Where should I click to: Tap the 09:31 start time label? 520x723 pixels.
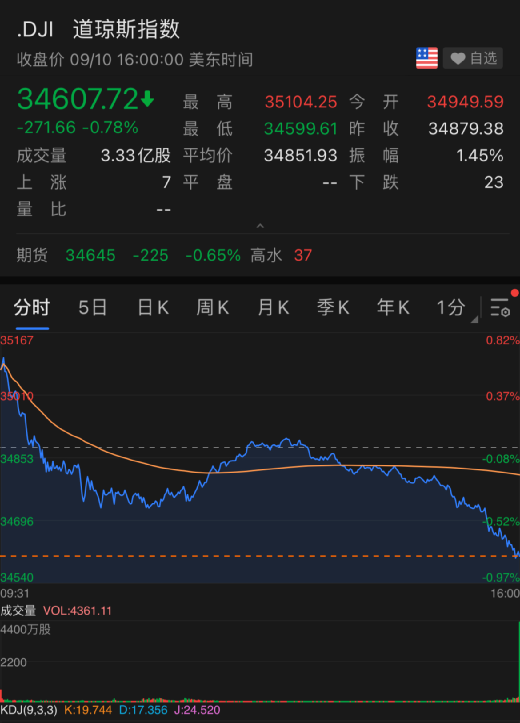tap(15, 593)
